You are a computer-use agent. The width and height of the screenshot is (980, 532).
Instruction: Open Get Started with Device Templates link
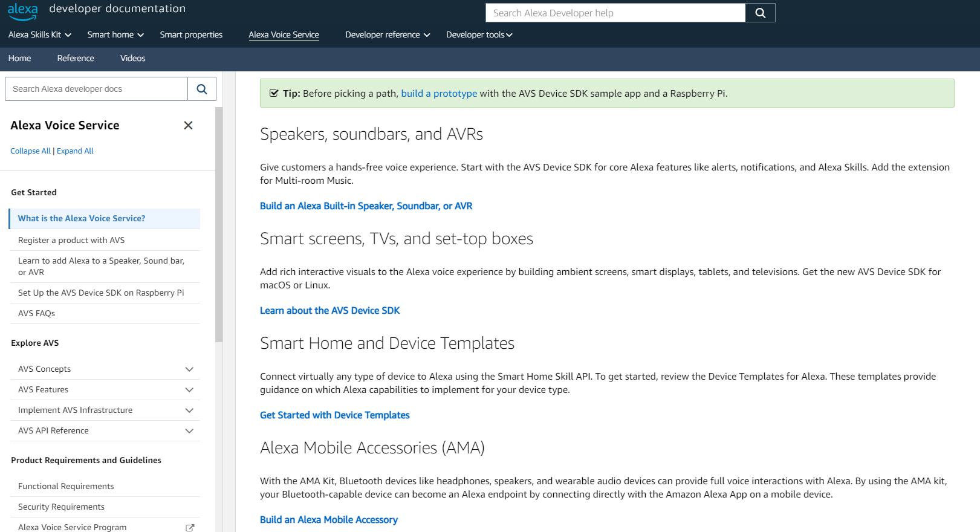(334, 415)
